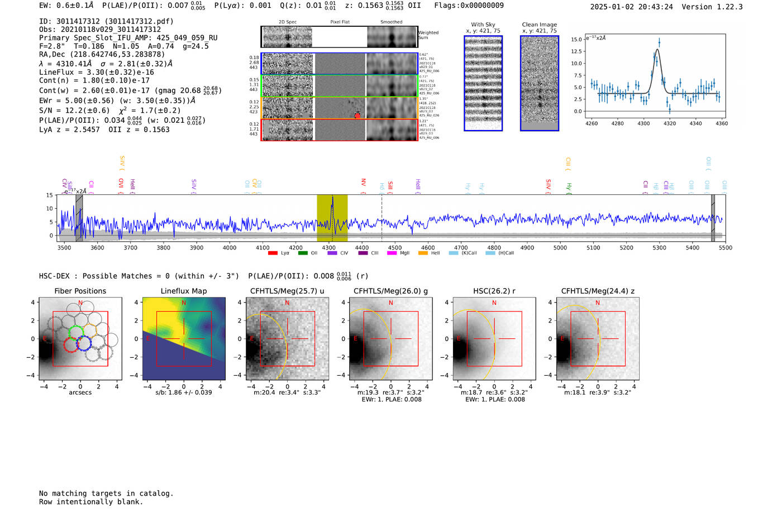
Task: Open the Lineflux Map panel
Action: (x=184, y=339)
